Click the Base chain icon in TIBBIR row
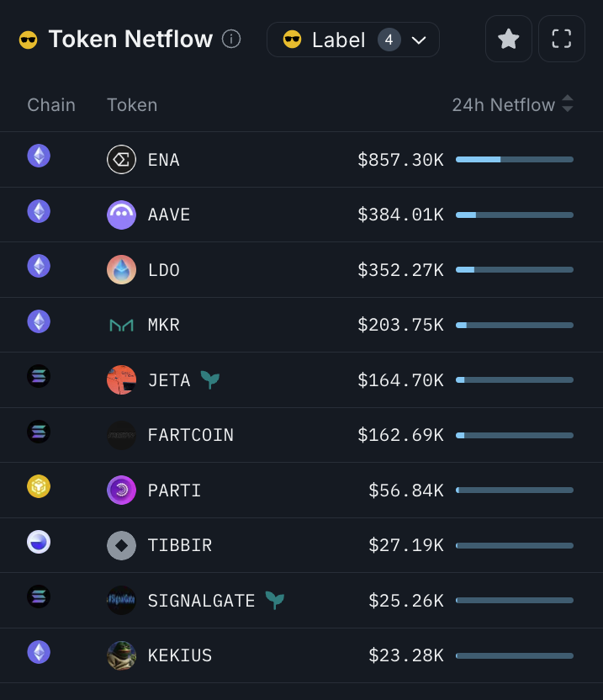Image resolution: width=603 pixels, height=700 pixels. [39, 542]
